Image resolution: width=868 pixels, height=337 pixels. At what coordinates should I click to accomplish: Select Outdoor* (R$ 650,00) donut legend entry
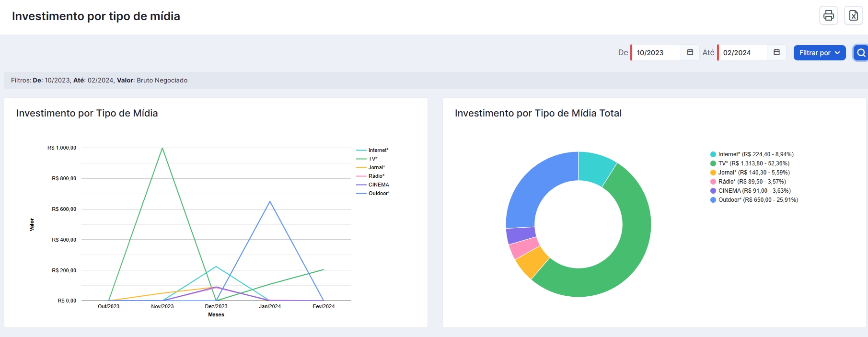(x=754, y=200)
